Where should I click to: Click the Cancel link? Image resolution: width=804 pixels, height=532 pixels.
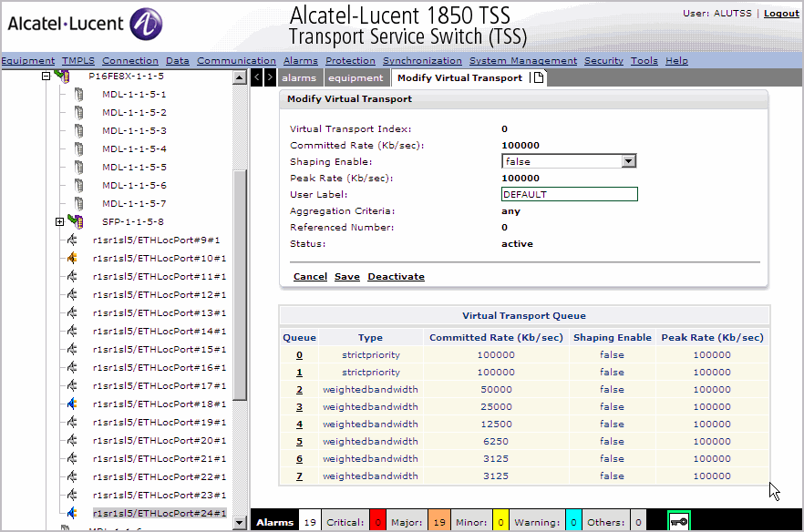pos(310,277)
